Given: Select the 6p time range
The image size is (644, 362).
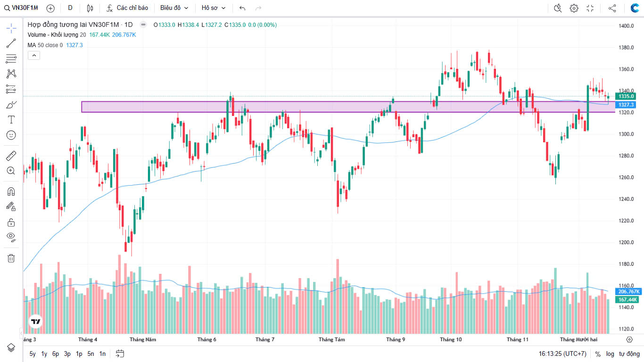Looking at the screenshot, I should tap(56, 354).
